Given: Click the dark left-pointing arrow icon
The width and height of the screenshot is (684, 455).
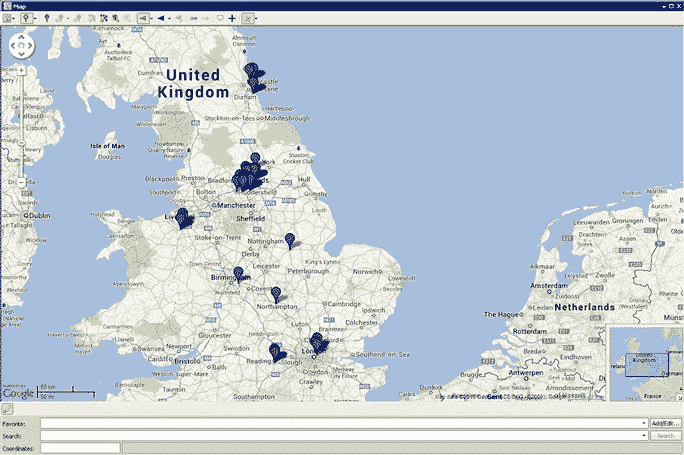Looking at the screenshot, I should pos(161,18).
